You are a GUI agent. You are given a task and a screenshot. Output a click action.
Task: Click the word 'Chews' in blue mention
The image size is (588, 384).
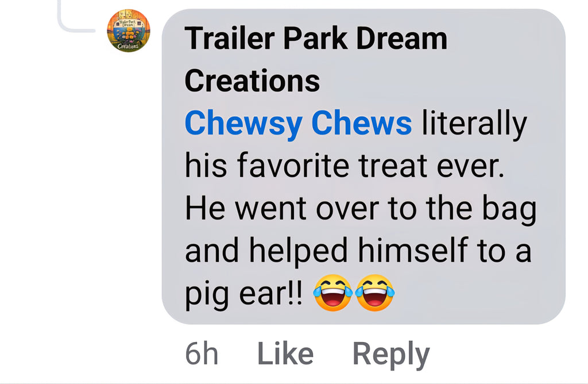(x=362, y=123)
